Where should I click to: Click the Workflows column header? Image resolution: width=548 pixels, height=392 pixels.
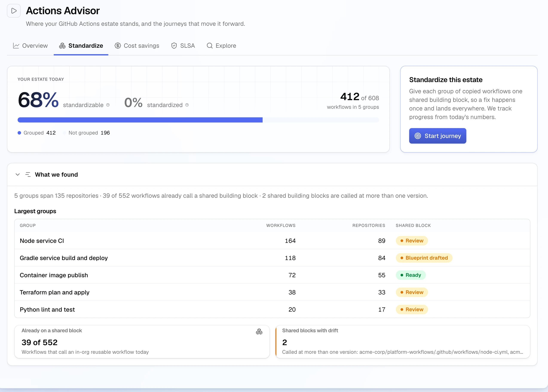point(281,225)
